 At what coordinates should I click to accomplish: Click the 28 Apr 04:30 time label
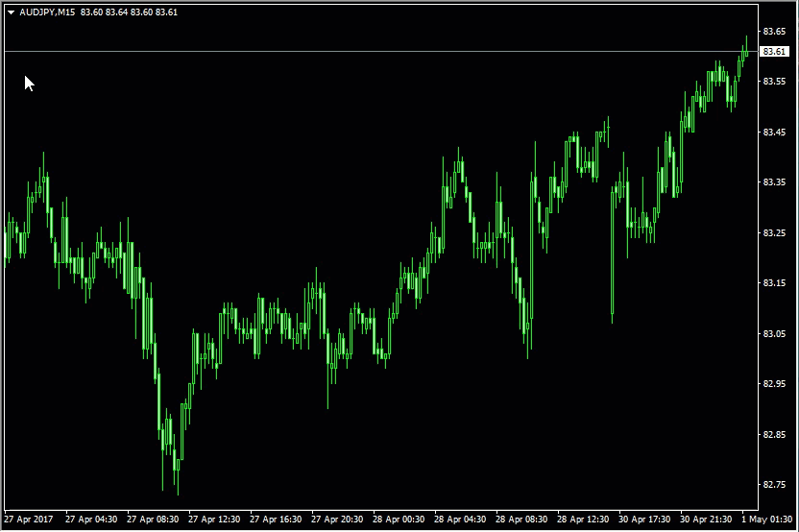coord(460,520)
